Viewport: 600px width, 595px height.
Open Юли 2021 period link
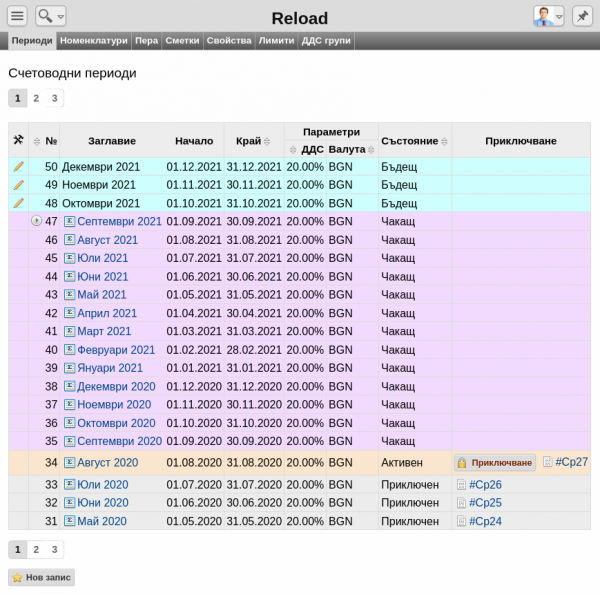pos(103,258)
